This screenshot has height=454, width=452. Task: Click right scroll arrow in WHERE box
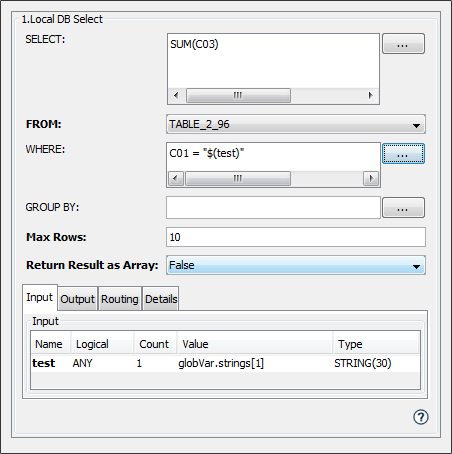pyautogui.click(x=371, y=178)
